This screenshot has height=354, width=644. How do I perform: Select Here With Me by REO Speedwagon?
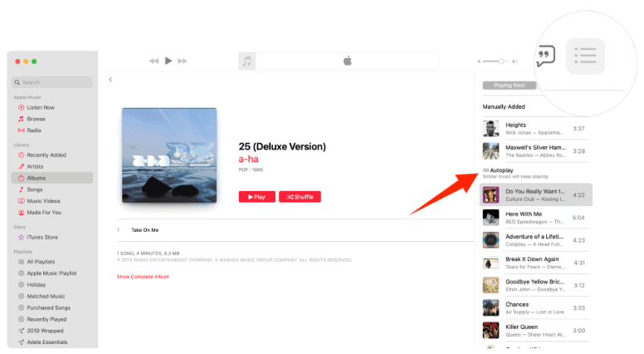536,218
